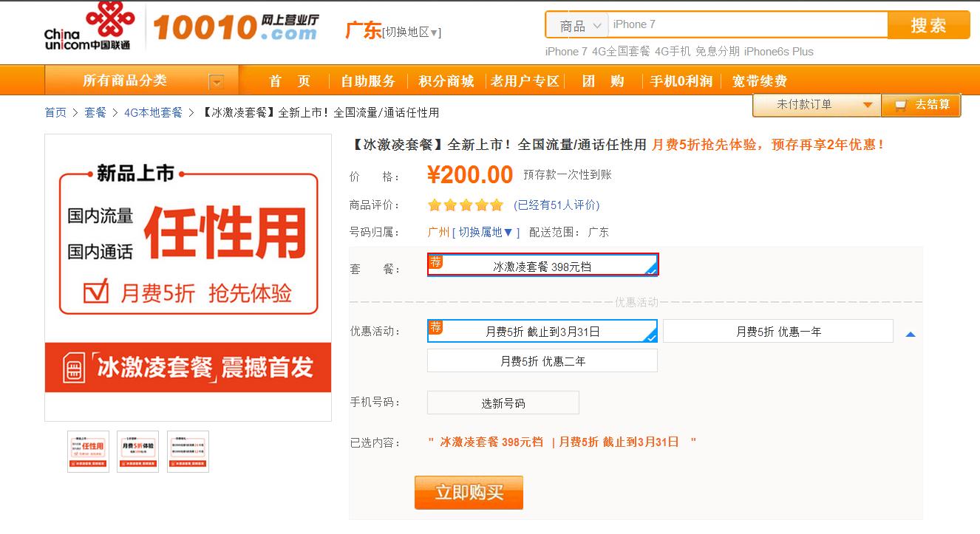Select the second product thumbnail image

point(138,451)
